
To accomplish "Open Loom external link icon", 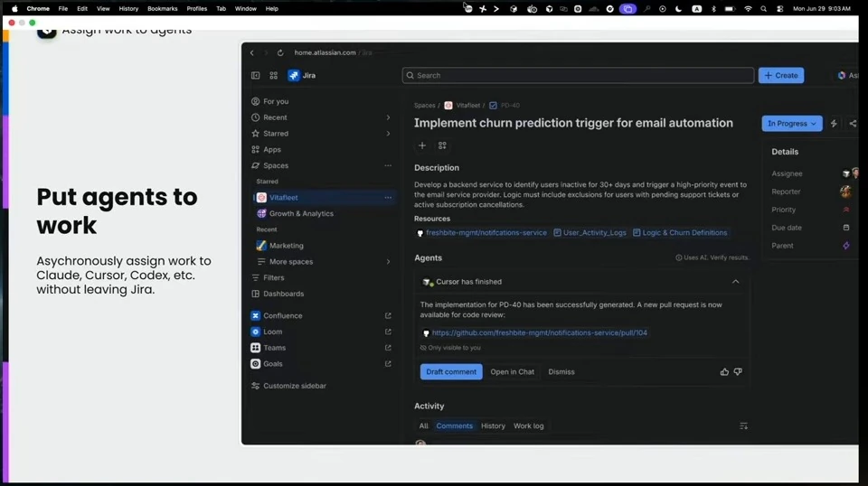I will click(388, 332).
